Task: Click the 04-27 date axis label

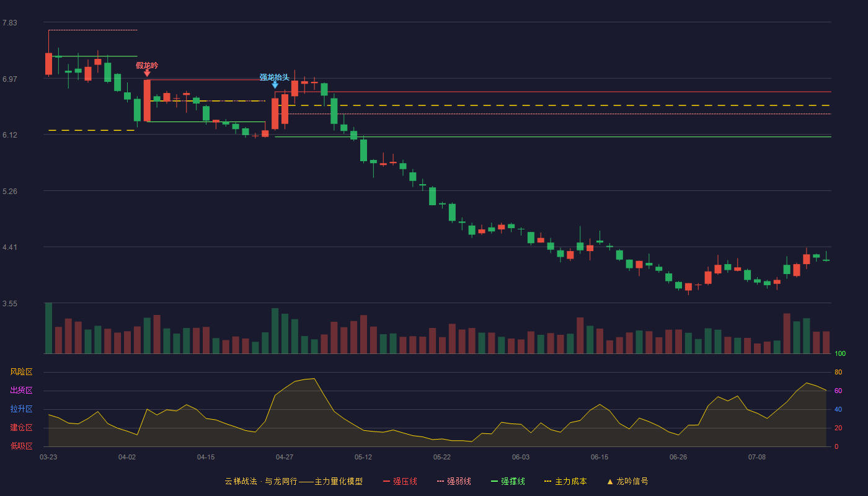Action: click(x=285, y=457)
